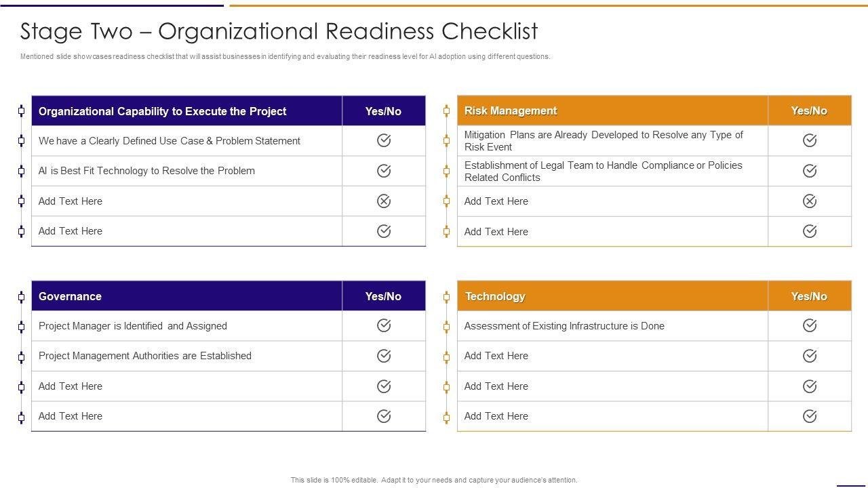
Task: Click check mark beside AI is Best Fit Technology
Action: coord(384,171)
